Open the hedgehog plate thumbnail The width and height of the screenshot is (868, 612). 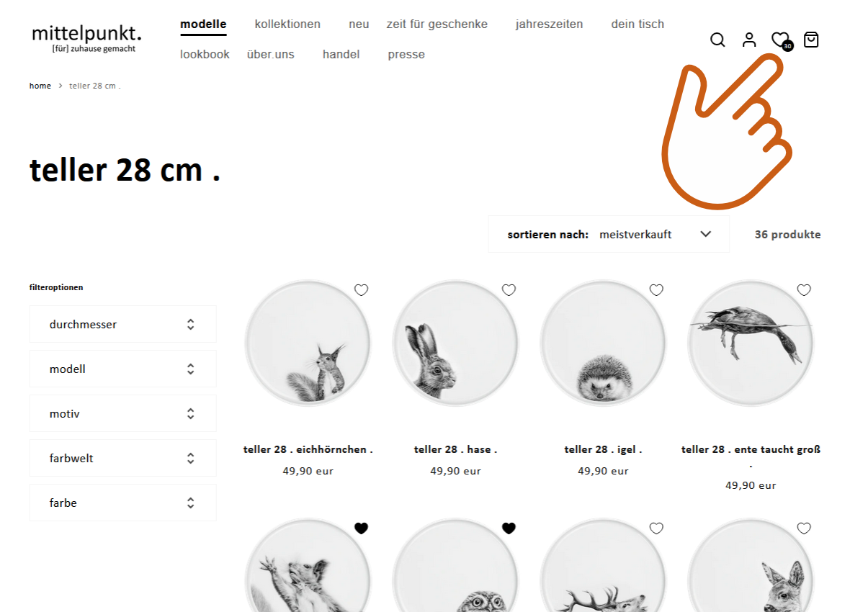pos(603,343)
